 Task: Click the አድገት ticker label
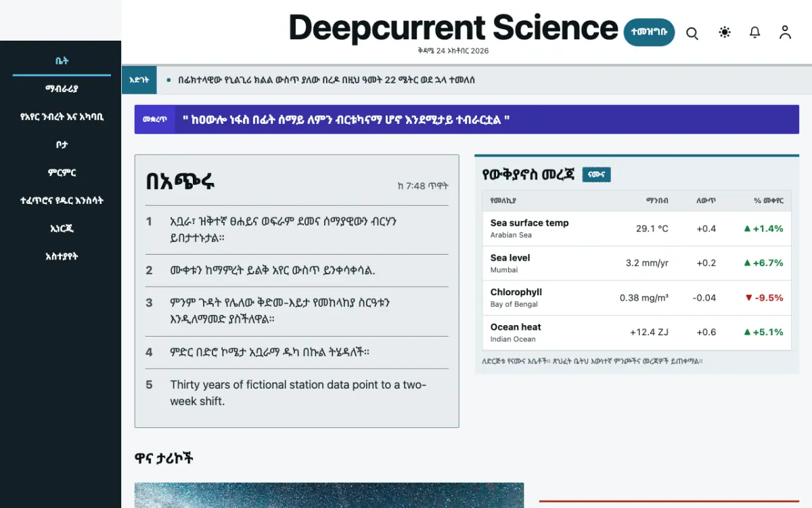139,80
